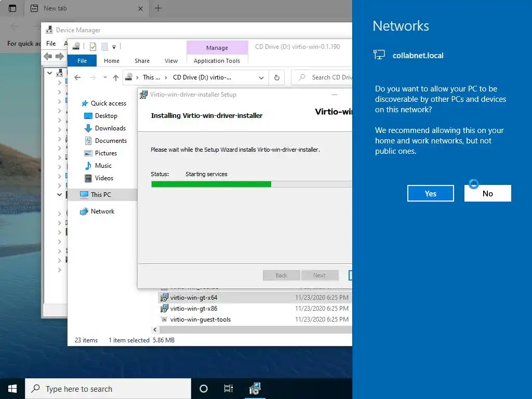Click No in Networks panel

click(x=487, y=193)
